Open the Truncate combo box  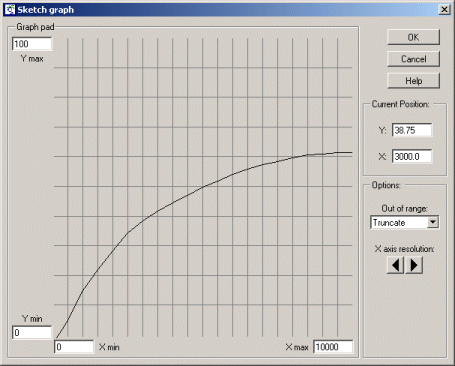point(404,222)
